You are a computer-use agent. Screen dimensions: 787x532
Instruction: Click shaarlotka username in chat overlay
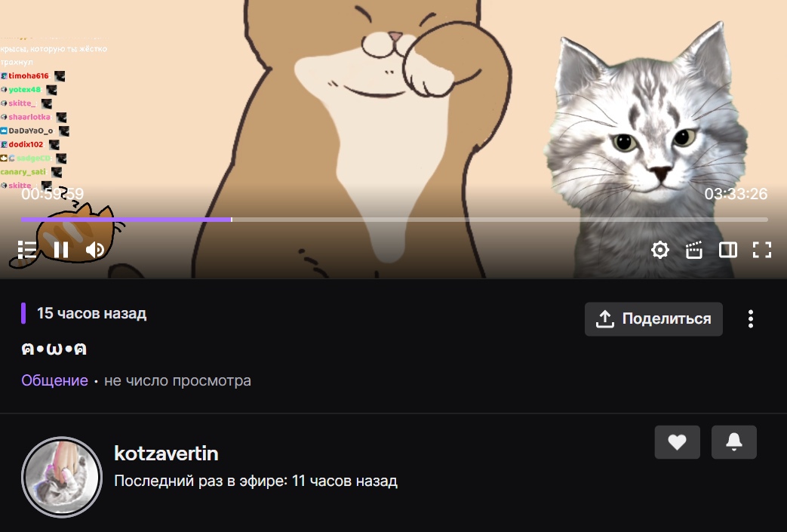[x=29, y=117]
